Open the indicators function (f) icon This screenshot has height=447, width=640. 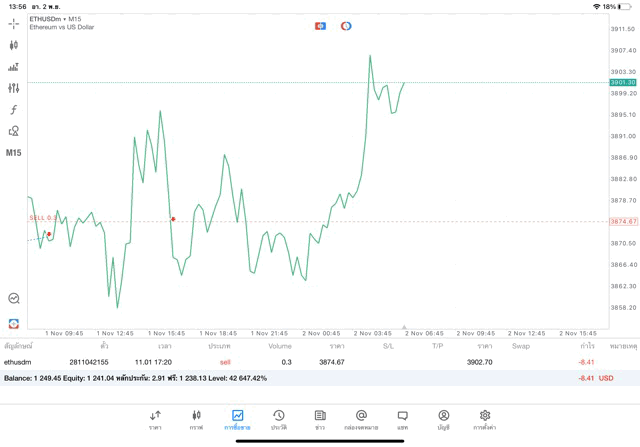point(14,110)
